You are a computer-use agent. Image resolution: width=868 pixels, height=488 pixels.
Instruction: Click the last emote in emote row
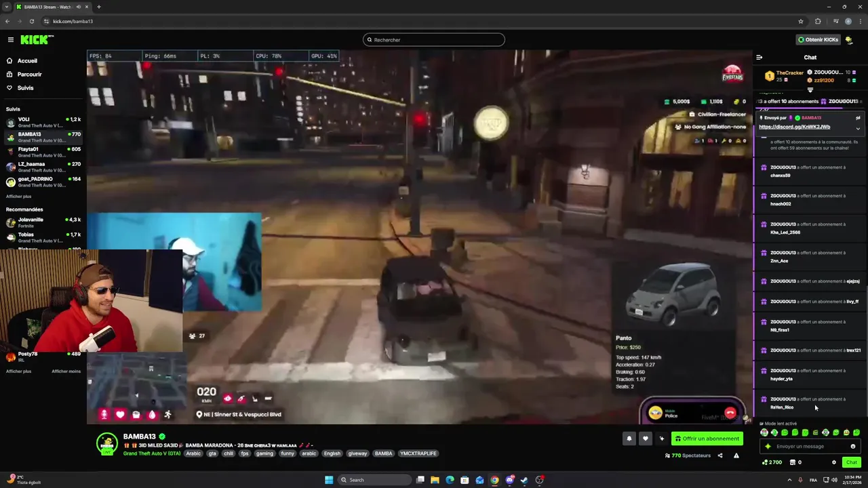tap(856, 432)
